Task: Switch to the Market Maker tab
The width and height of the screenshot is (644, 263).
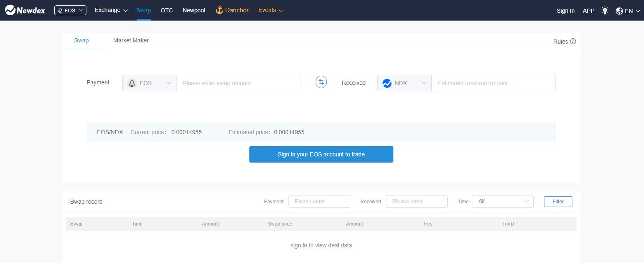Action: [x=131, y=40]
